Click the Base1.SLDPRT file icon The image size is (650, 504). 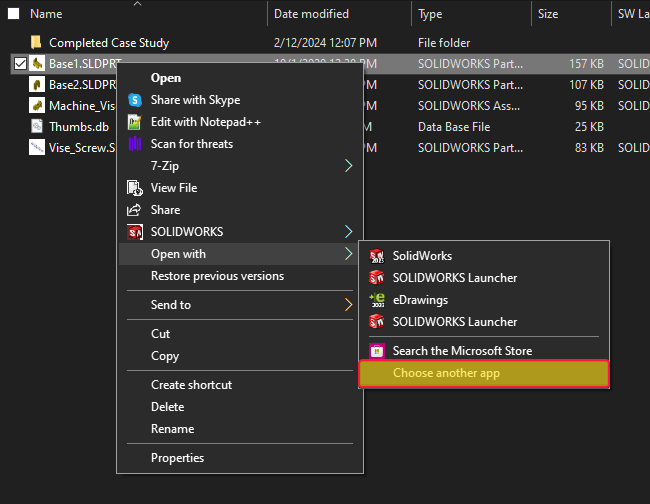pos(37,63)
